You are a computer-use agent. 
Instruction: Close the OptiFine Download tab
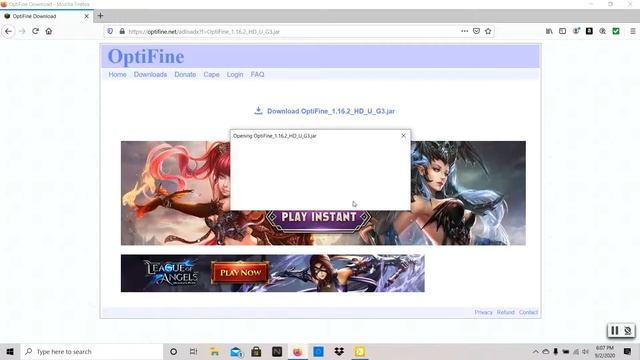tap(87, 16)
